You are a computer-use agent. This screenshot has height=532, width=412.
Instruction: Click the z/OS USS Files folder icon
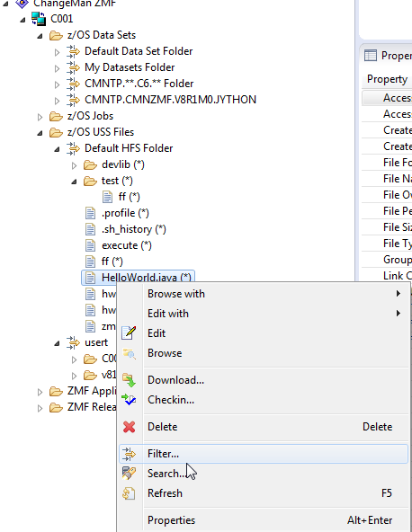coord(56,132)
